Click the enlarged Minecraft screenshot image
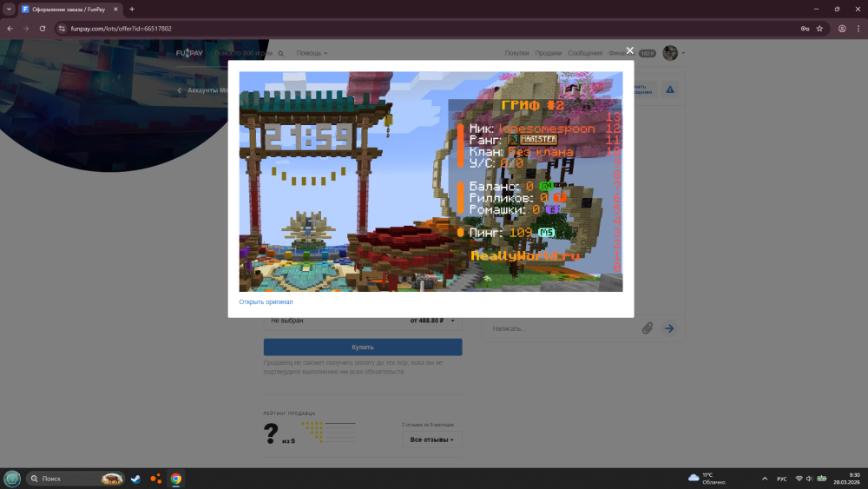868x489 pixels. 431,182
